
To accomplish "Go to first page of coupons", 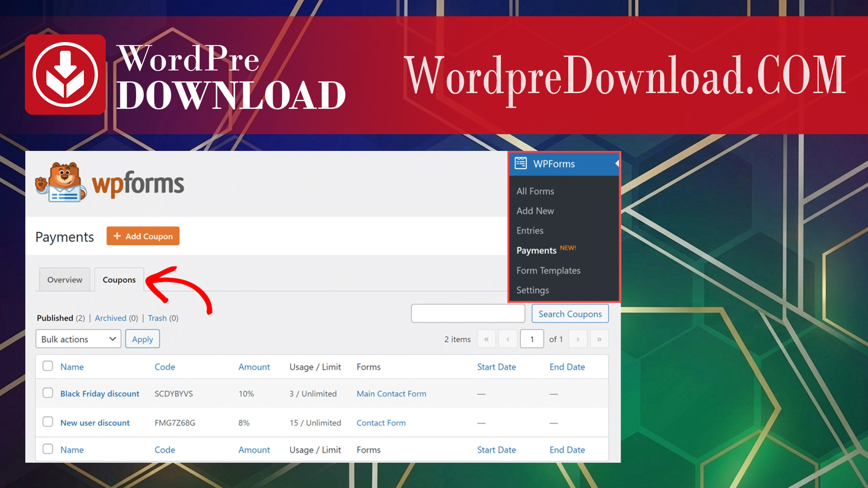I will click(x=486, y=339).
